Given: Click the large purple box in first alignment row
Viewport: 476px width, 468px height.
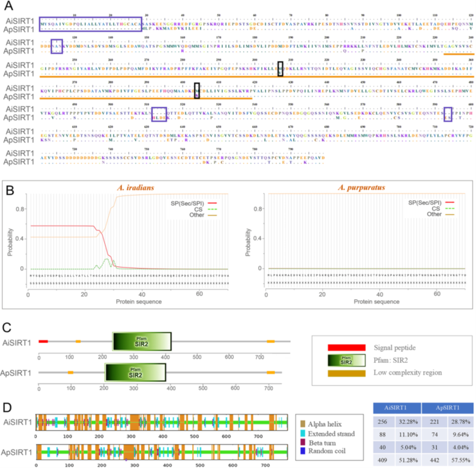Looking at the screenshot, I should point(90,23).
